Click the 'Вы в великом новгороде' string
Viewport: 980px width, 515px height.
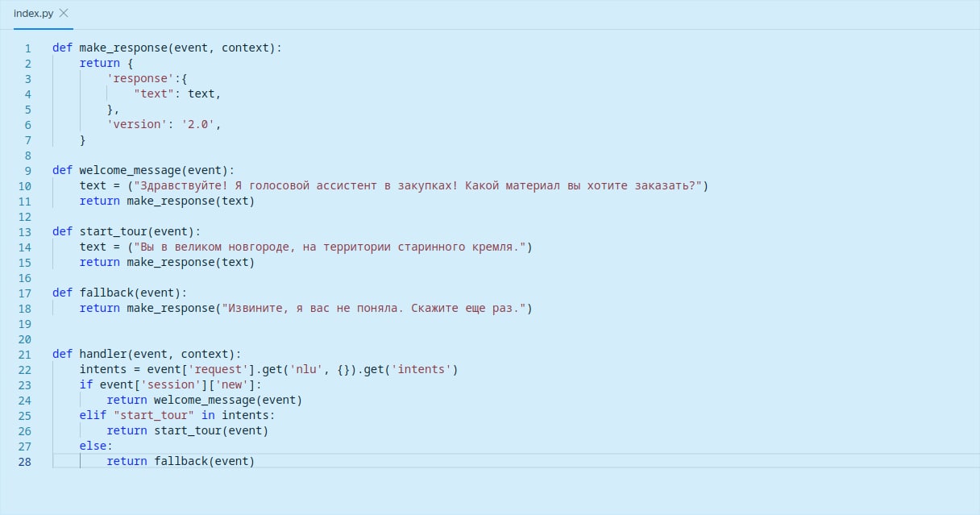point(330,247)
